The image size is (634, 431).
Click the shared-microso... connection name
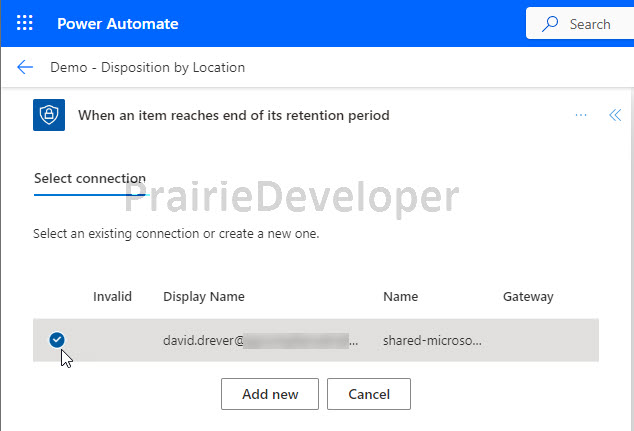(x=432, y=340)
